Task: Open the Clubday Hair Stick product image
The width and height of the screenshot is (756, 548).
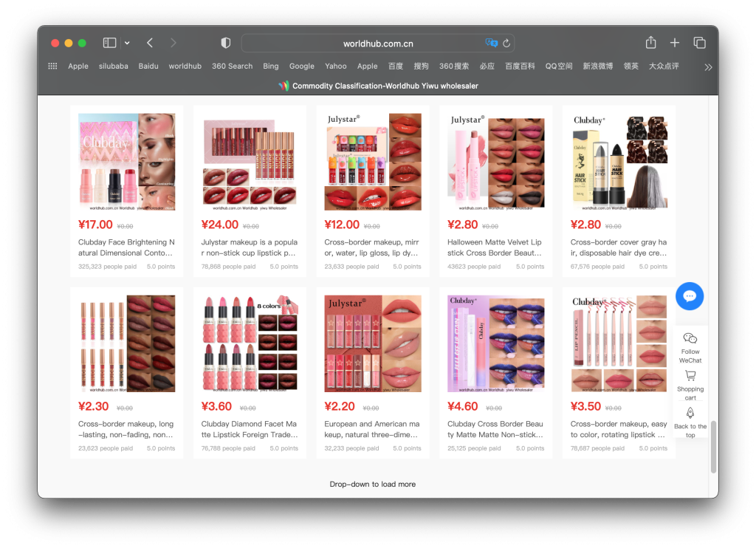Action: coord(619,161)
